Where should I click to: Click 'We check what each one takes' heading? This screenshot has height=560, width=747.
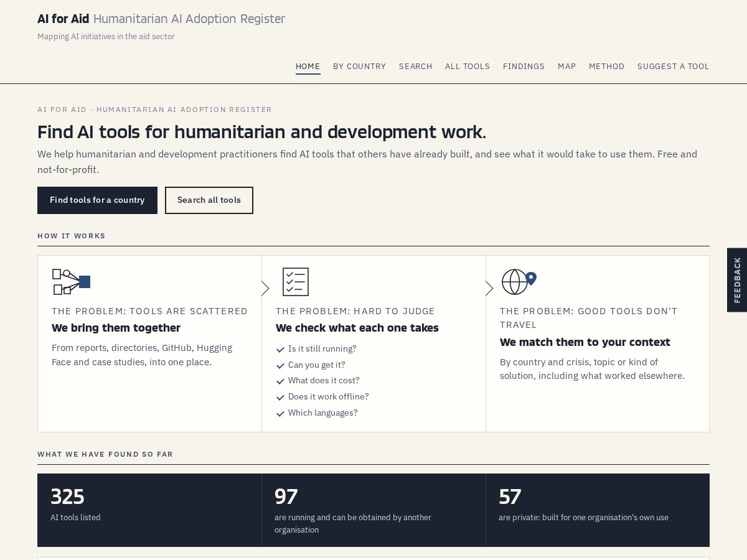[357, 328]
